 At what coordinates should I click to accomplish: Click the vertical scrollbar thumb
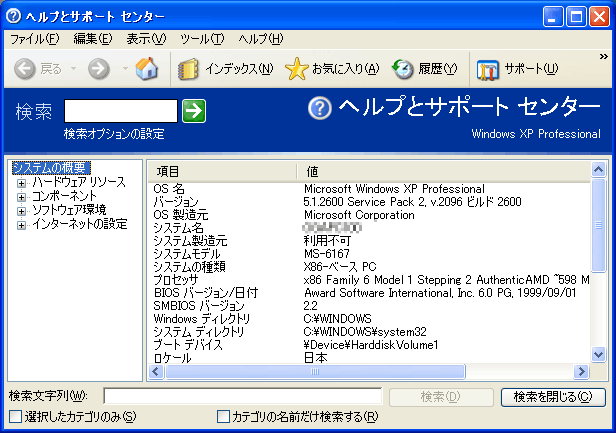[x=598, y=225]
